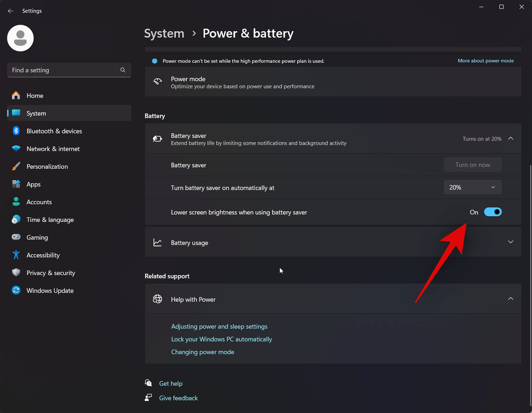
Task: Click the Privacy & security shield icon
Action: coord(16,273)
